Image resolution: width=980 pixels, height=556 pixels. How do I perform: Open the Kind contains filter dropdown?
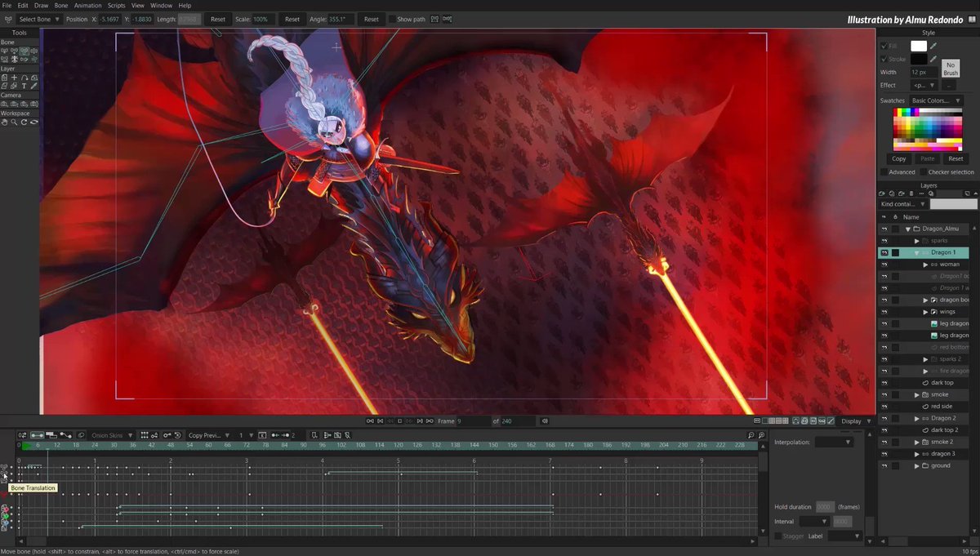point(903,204)
